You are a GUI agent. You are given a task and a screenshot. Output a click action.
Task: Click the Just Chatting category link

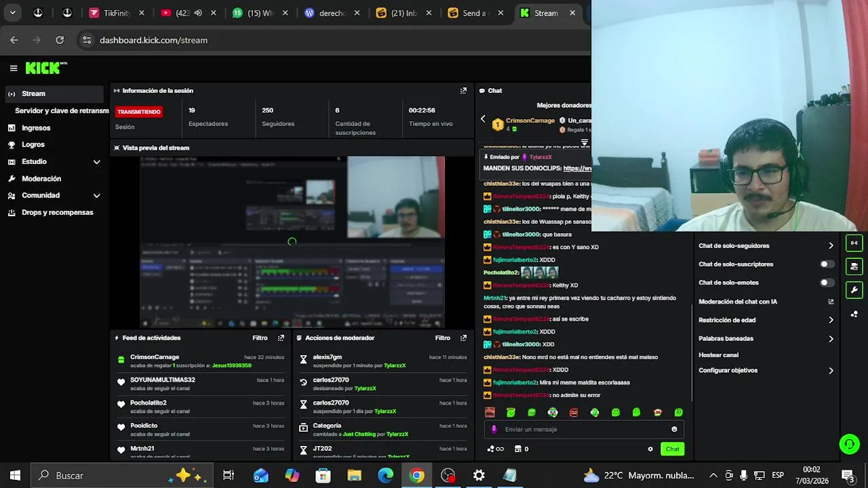(360, 434)
